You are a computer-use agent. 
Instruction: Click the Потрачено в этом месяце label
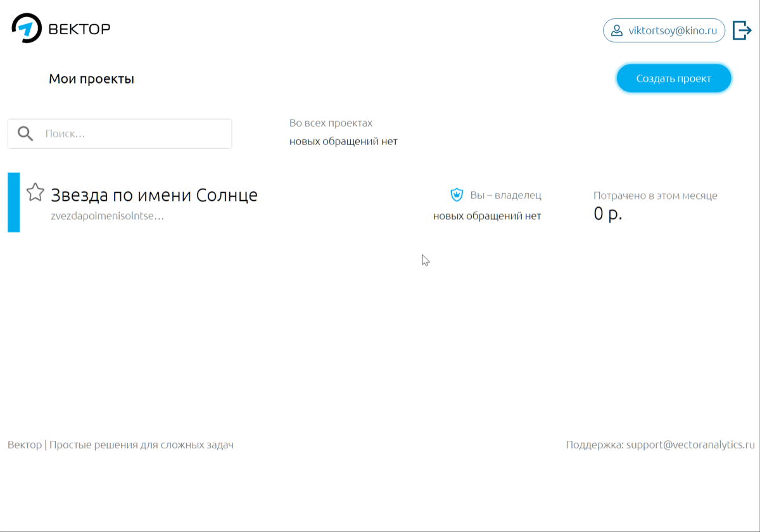655,196
